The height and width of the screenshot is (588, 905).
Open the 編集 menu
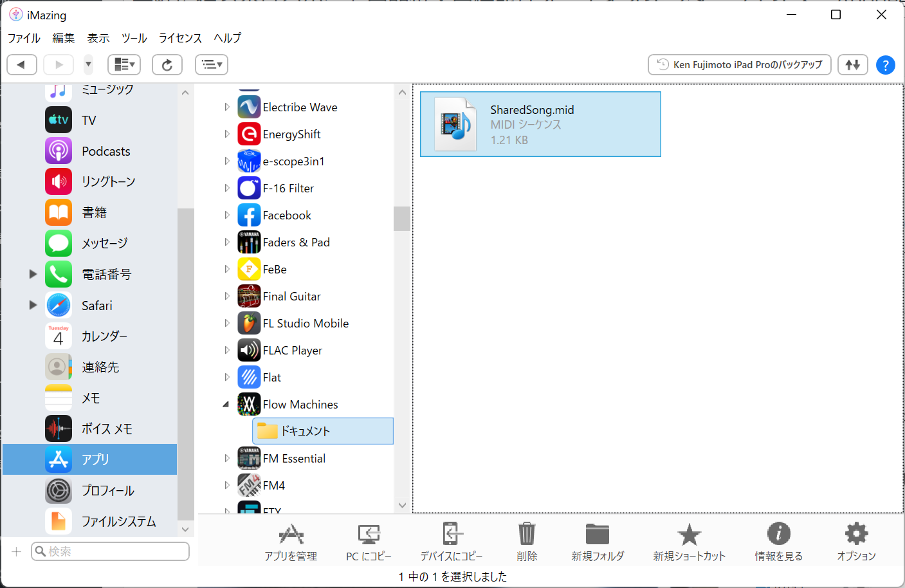point(64,39)
